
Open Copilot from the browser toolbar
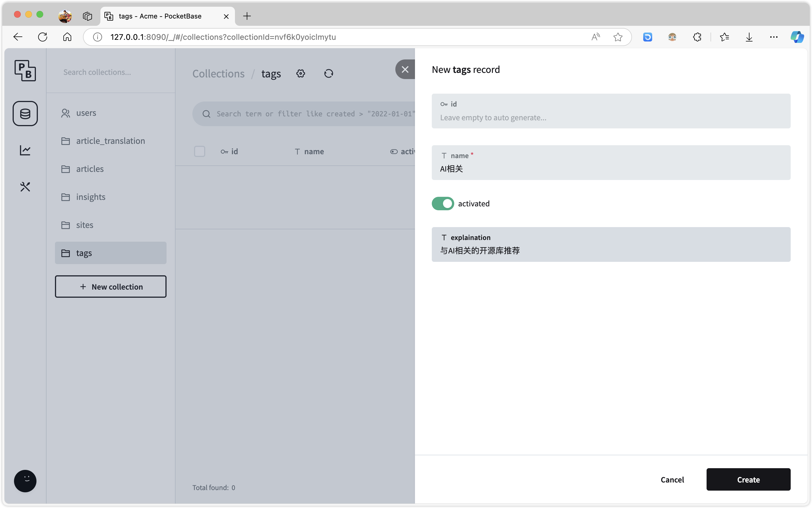pos(797,37)
